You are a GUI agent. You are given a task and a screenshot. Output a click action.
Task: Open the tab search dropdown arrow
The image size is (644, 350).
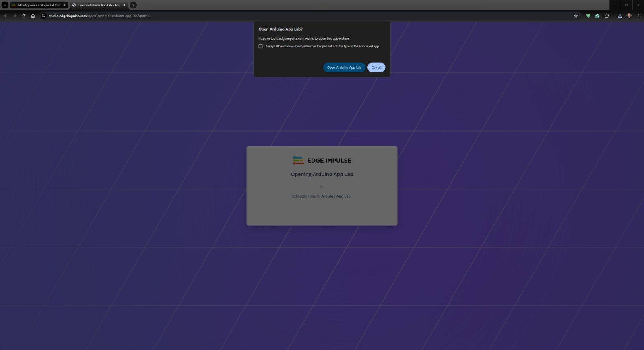[x=5, y=5]
